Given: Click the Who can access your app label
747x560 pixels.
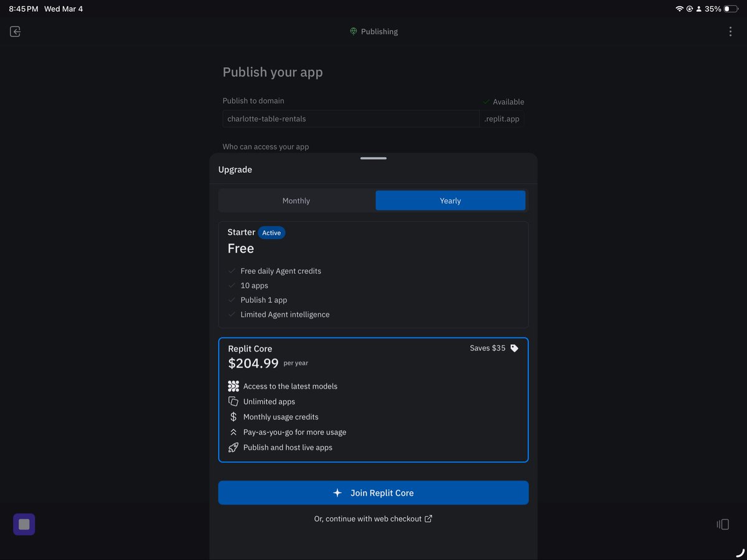Looking at the screenshot, I should (266, 147).
